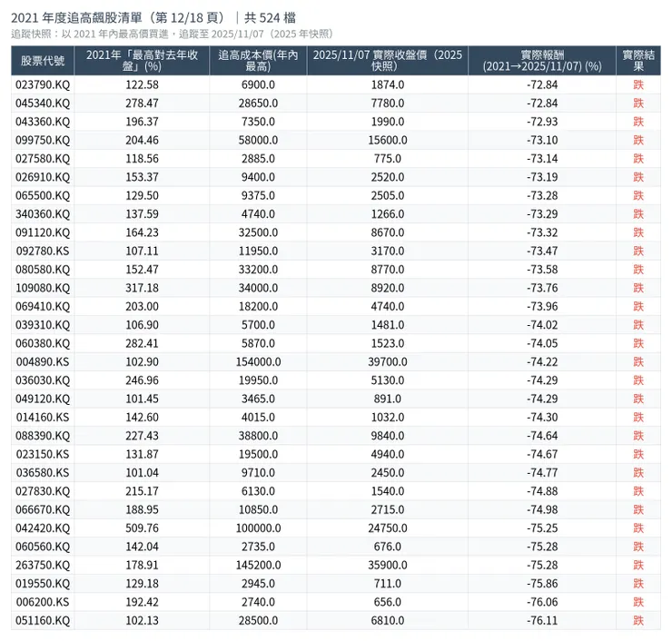Image resolution: width=672 pixels, height=641 pixels.
Task: Click the return value -76.06
Action: [542, 602]
